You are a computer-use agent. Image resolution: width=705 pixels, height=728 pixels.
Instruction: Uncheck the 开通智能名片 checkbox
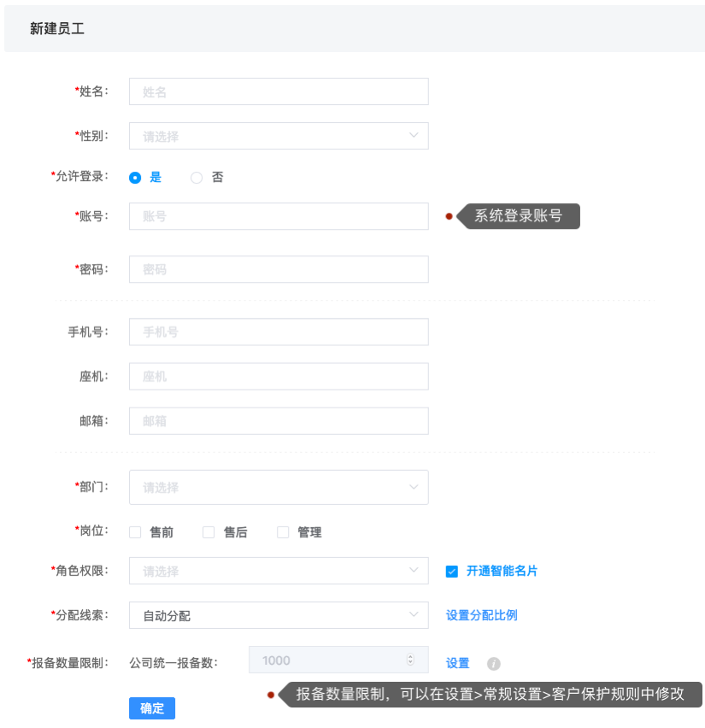(x=451, y=571)
